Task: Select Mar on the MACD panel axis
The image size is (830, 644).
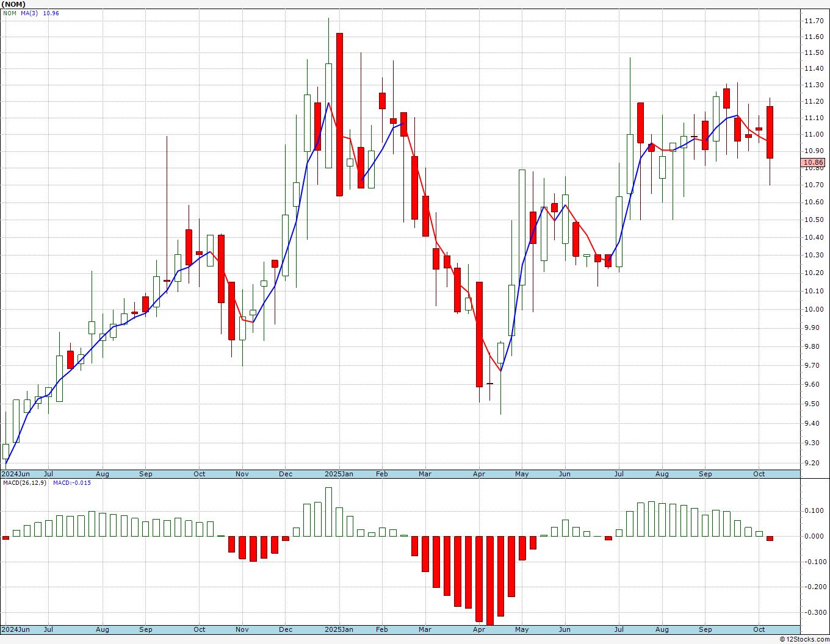Action: (x=425, y=629)
